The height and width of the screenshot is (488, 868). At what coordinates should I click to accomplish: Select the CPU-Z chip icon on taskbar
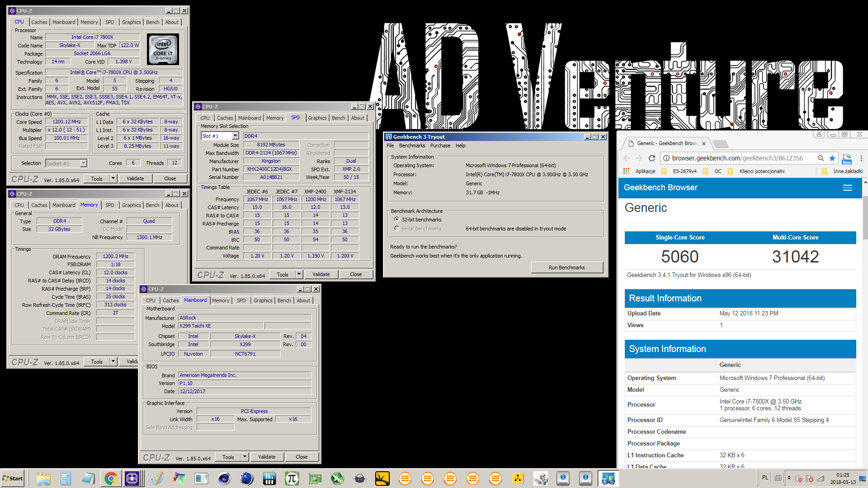(x=132, y=479)
